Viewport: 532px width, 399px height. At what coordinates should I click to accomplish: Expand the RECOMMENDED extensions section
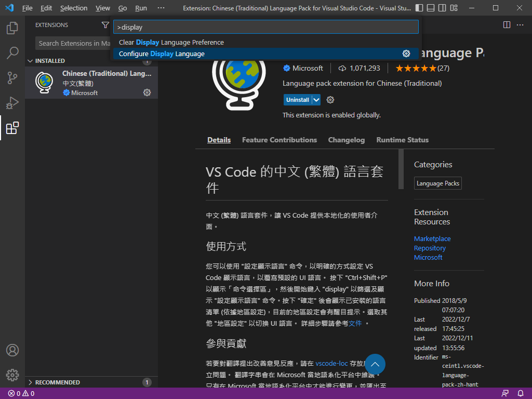point(91,382)
